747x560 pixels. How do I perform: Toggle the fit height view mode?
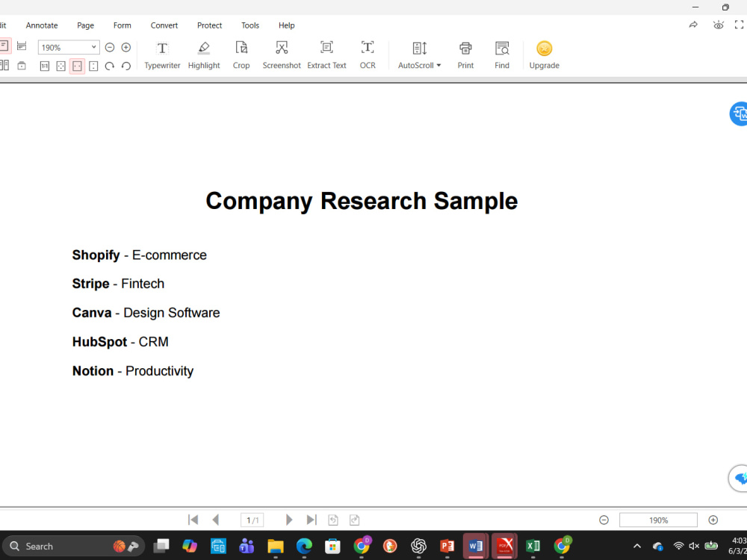point(93,66)
